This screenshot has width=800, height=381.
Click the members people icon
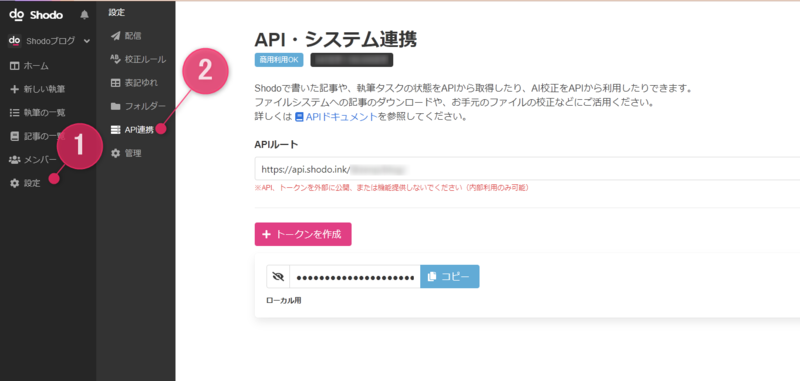tap(14, 160)
